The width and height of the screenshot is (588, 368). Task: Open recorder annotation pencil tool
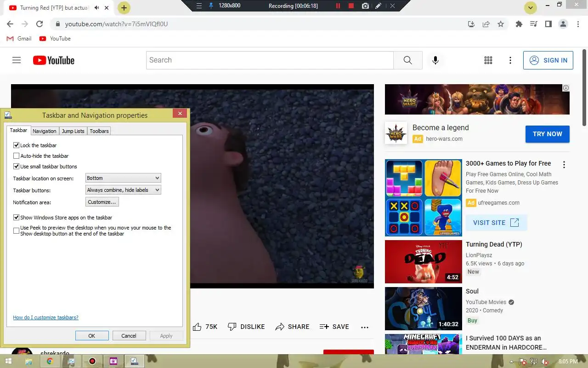pyautogui.click(x=378, y=6)
